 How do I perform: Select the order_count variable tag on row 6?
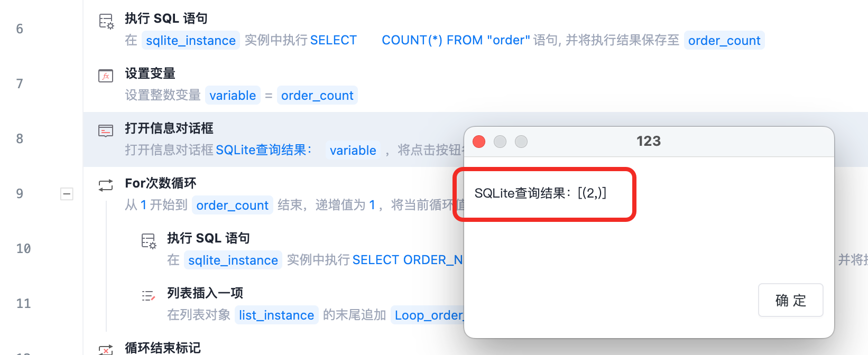click(x=724, y=41)
